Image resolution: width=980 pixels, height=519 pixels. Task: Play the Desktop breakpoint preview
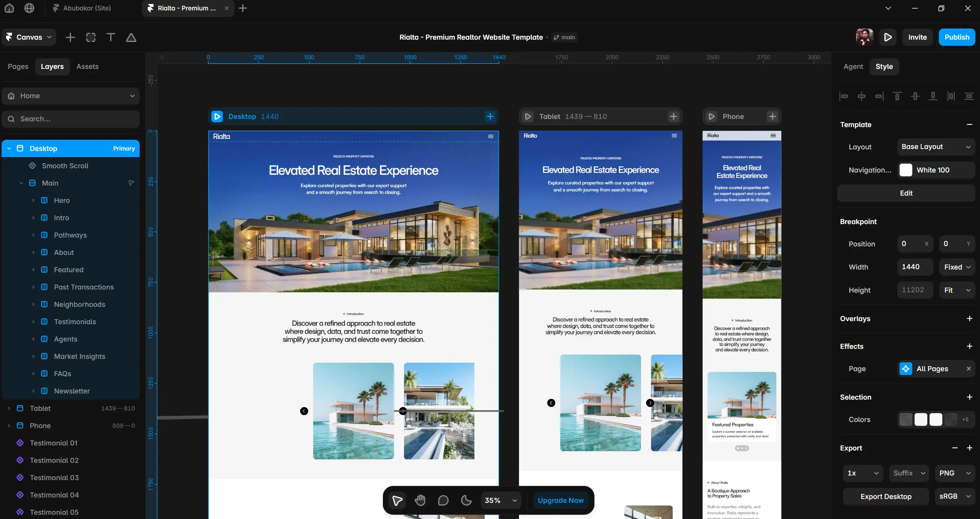[217, 116]
